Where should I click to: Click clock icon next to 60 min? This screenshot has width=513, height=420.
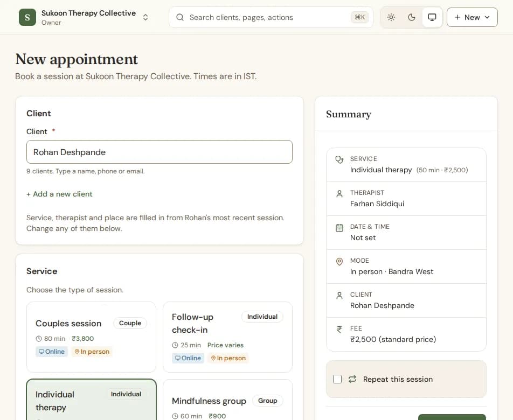click(175, 416)
